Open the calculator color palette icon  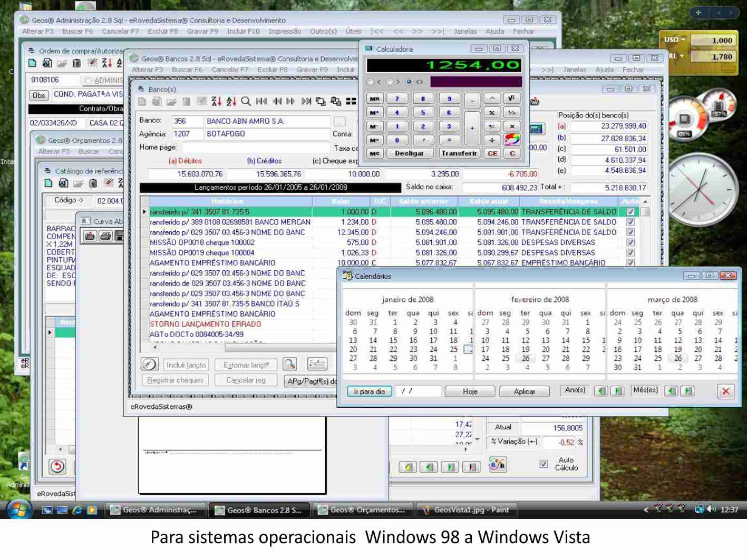tap(512, 140)
